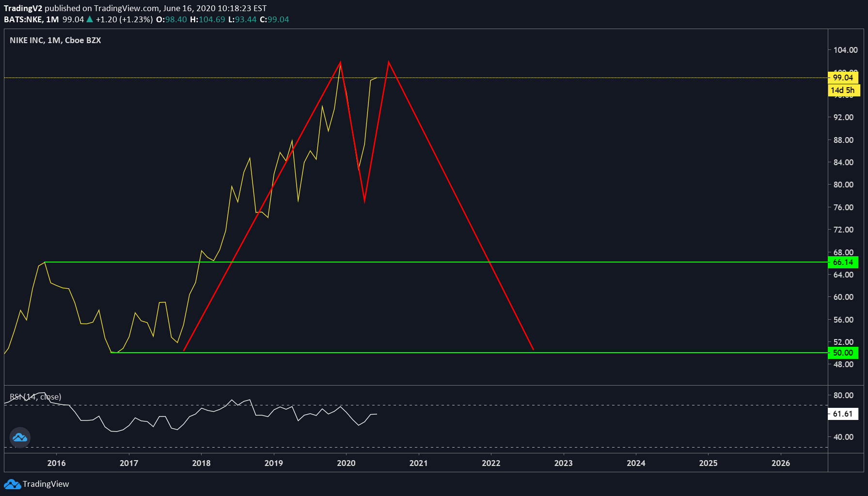Click the 48.00 price scale label

(x=843, y=364)
